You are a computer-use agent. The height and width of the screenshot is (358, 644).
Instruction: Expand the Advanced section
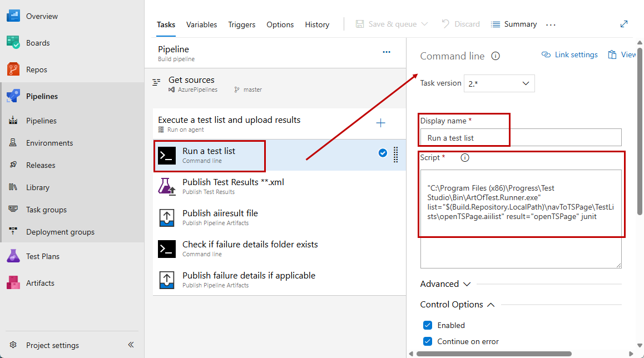[x=445, y=284]
